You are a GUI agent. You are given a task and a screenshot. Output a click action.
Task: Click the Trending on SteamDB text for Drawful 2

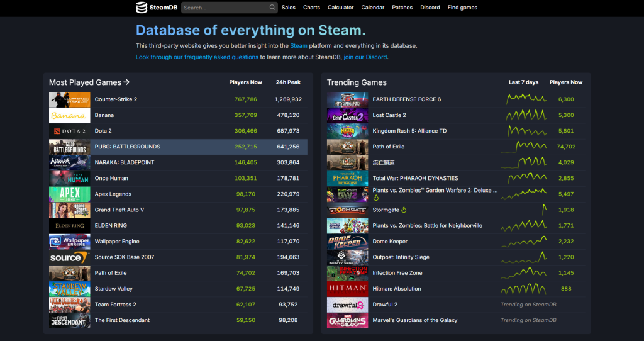point(528,305)
